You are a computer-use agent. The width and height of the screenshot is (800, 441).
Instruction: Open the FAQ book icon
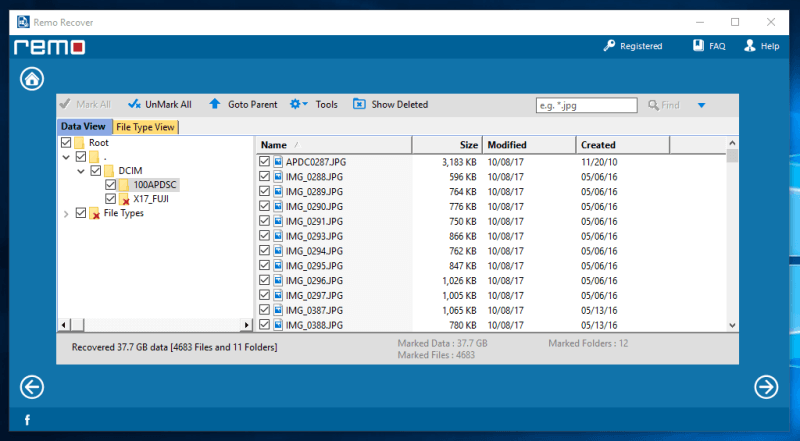click(x=698, y=45)
